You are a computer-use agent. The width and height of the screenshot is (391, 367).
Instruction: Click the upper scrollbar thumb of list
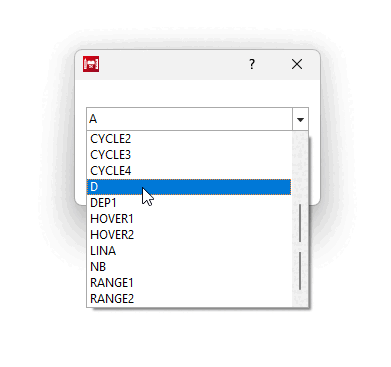click(300, 223)
